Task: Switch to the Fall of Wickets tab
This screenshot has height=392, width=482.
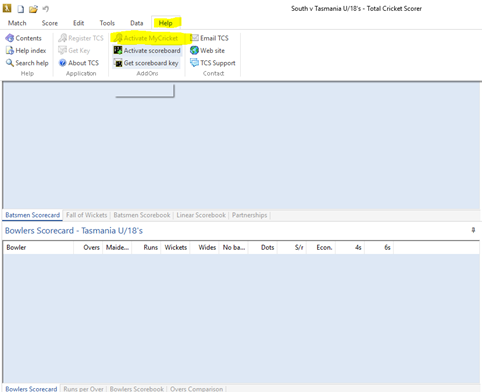Action: (x=87, y=215)
